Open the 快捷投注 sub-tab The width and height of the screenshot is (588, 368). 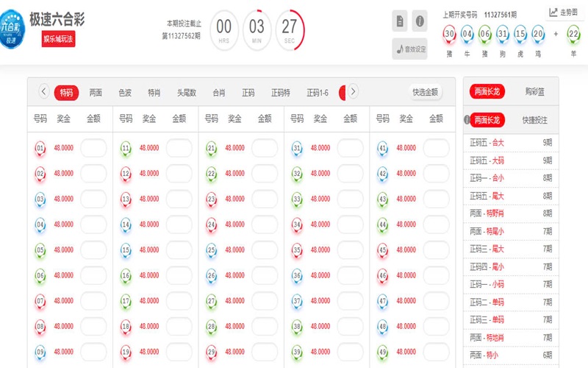tap(534, 120)
